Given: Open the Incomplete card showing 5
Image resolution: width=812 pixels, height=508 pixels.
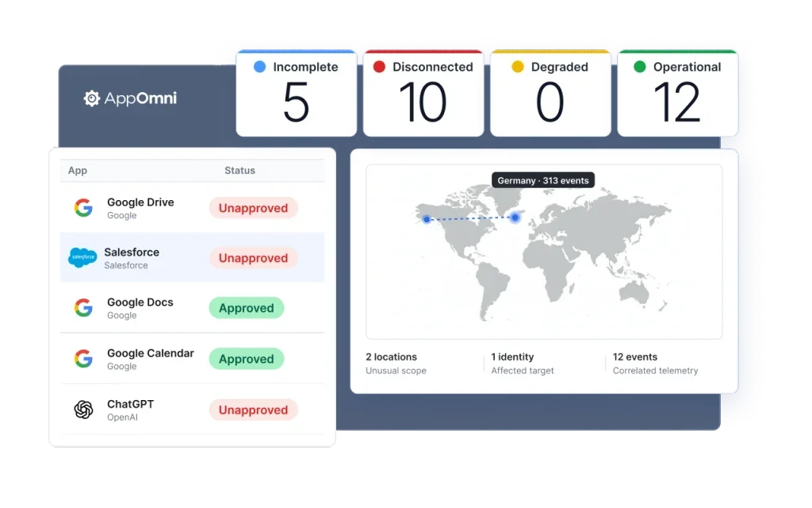Looking at the screenshot, I should click(297, 94).
